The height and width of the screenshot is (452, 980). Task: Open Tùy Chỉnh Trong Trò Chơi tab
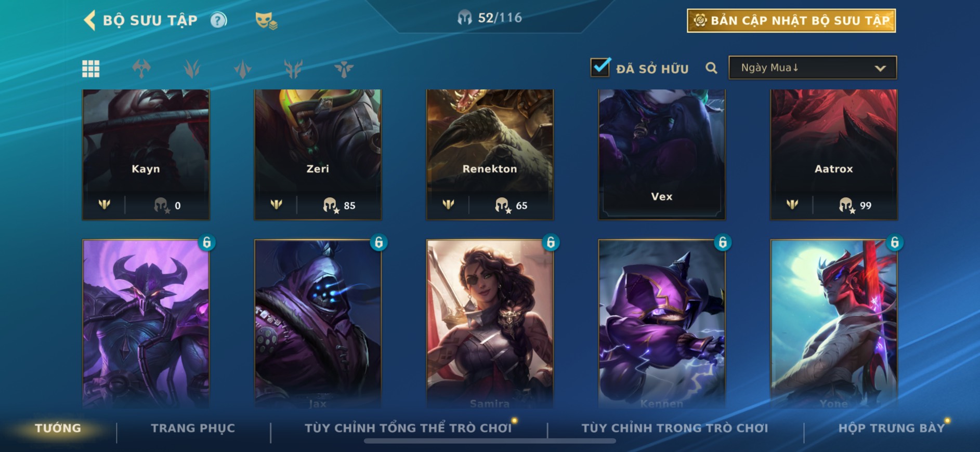675,428
